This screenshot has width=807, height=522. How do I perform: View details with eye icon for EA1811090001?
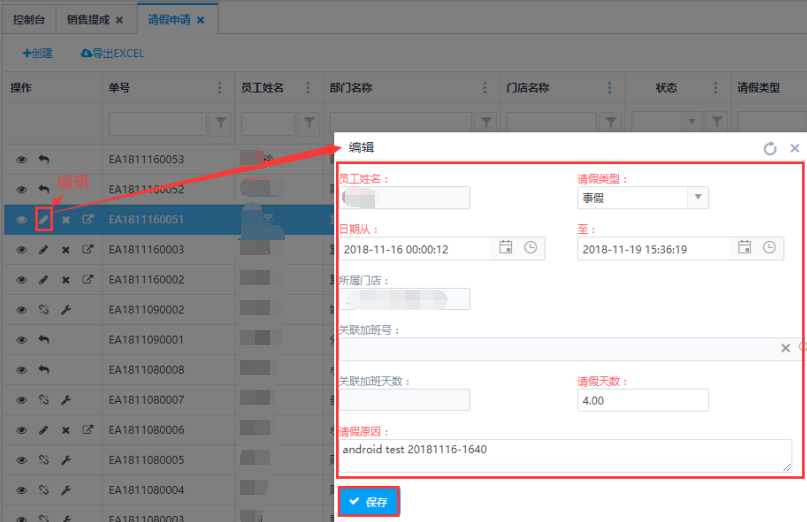click(x=21, y=340)
